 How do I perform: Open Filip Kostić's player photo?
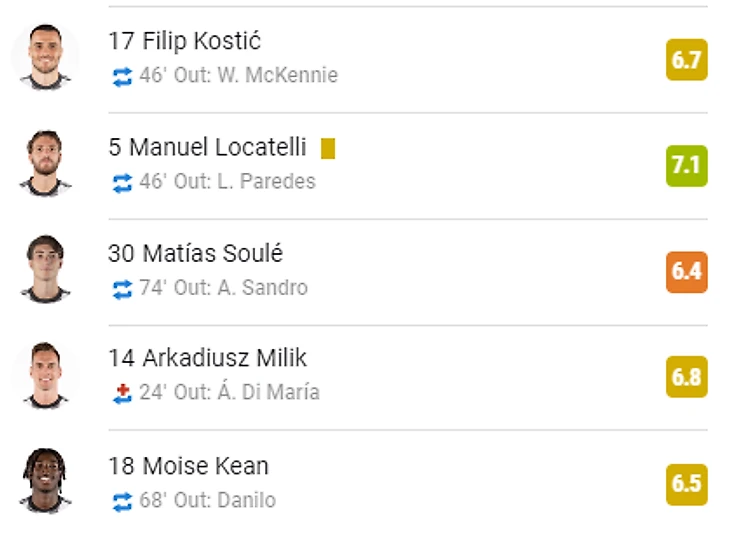point(44,58)
